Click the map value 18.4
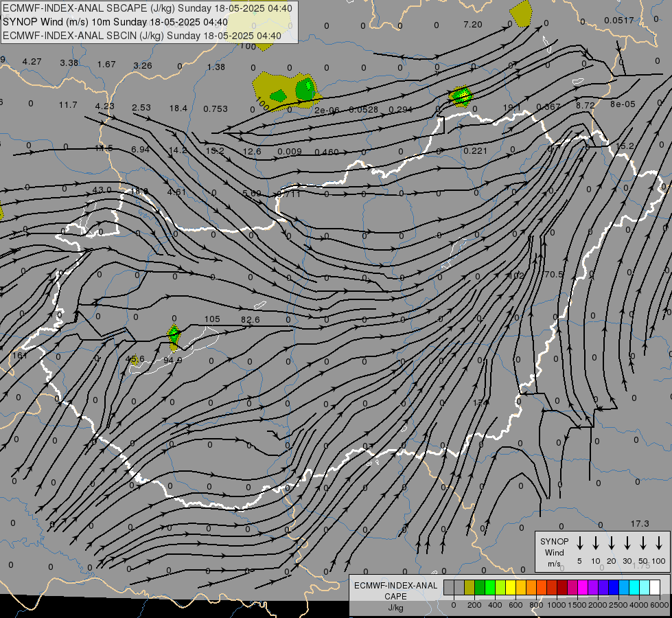 (x=178, y=108)
